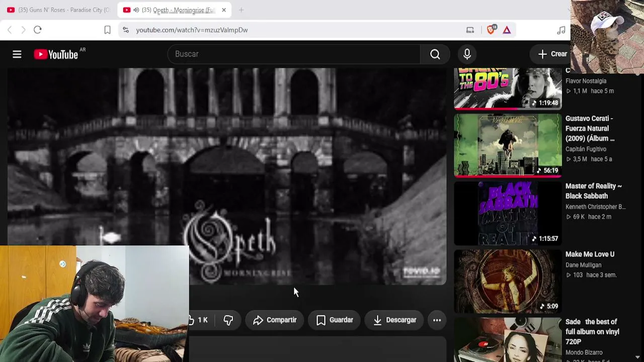Open the Flavor Nostalgia channel name
This screenshot has width=644, height=362.
pyautogui.click(x=586, y=81)
